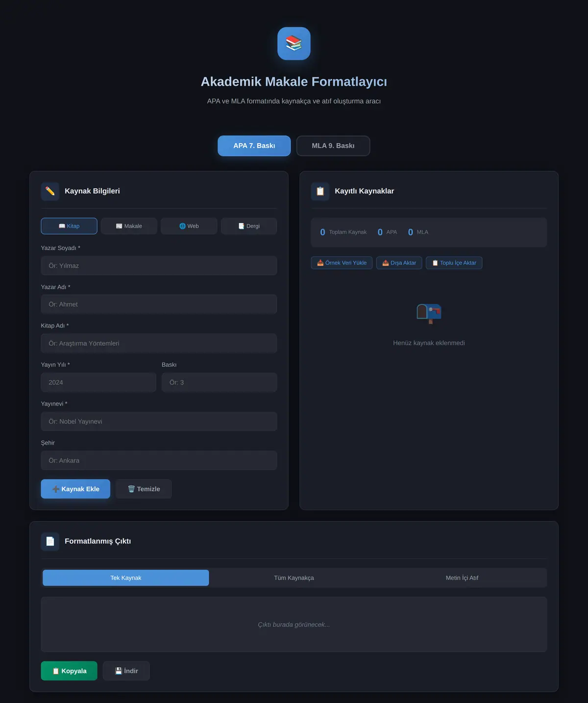Focus the Baskı edition field
This screenshot has width=588, height=703.
(220, 382)
